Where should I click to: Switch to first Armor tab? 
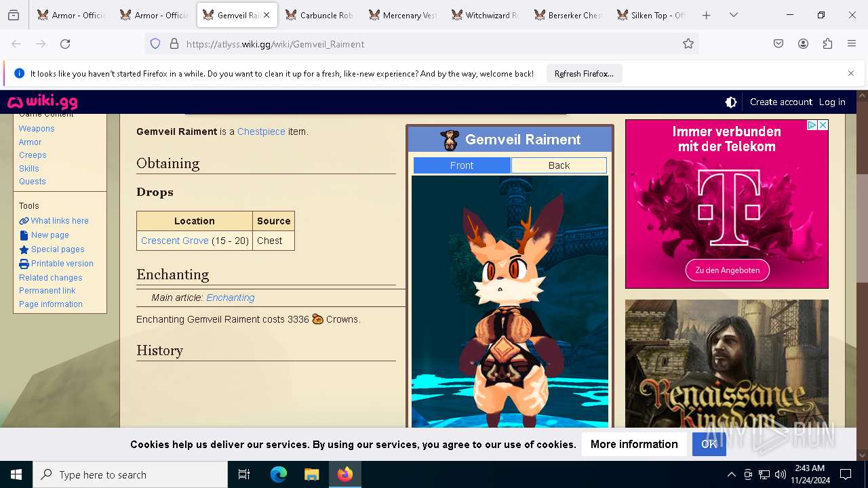[72, 15]
